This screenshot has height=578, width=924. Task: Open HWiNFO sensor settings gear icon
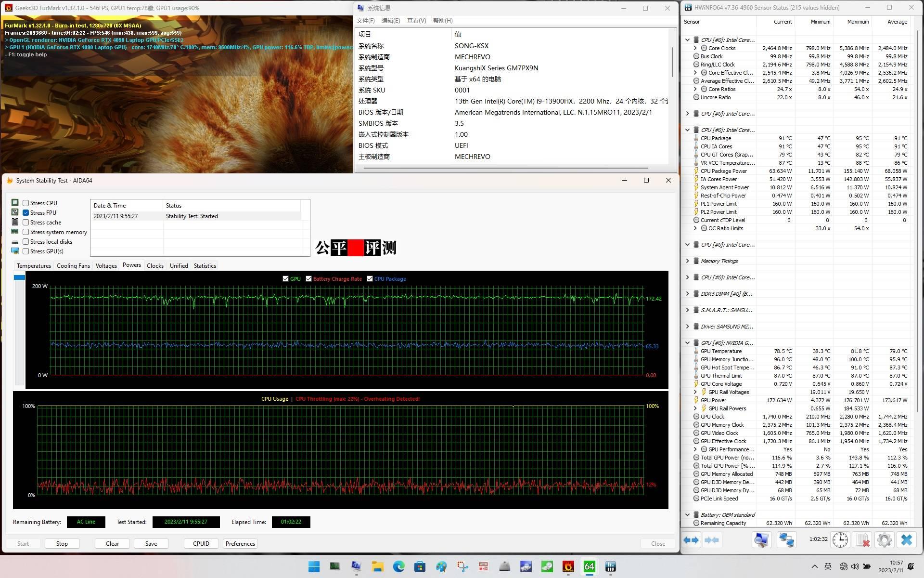tap(884, 540)
